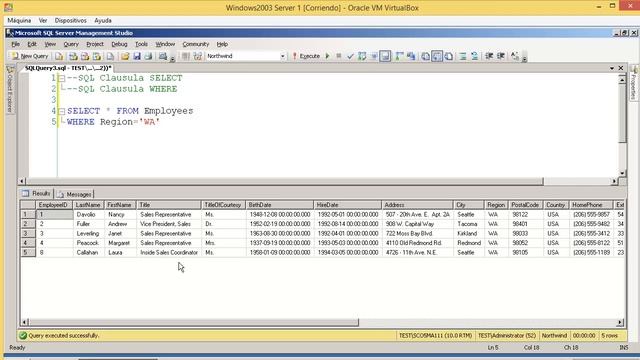
Task: Click the Comment out selected lines icon
Action: (463, 56)
